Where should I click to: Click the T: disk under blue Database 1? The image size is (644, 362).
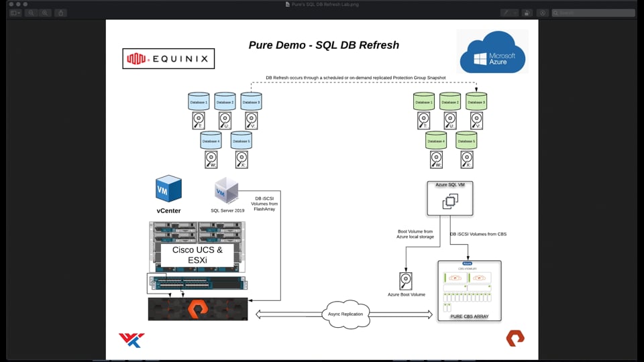[x=199, y=121]
